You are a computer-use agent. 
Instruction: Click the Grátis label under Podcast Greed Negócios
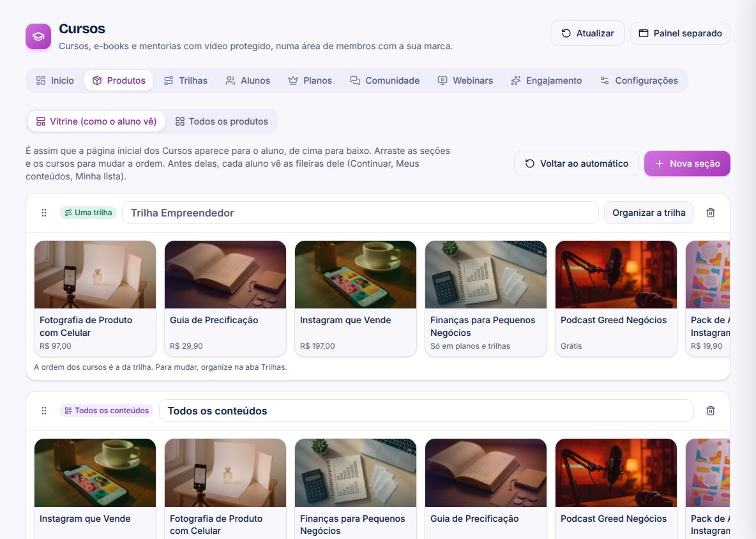(571, 346)
